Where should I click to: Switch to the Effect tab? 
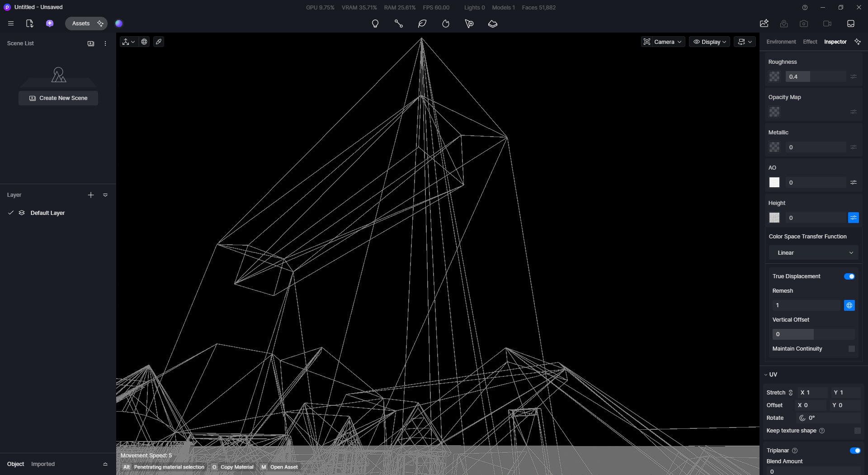tap(810, 42)
